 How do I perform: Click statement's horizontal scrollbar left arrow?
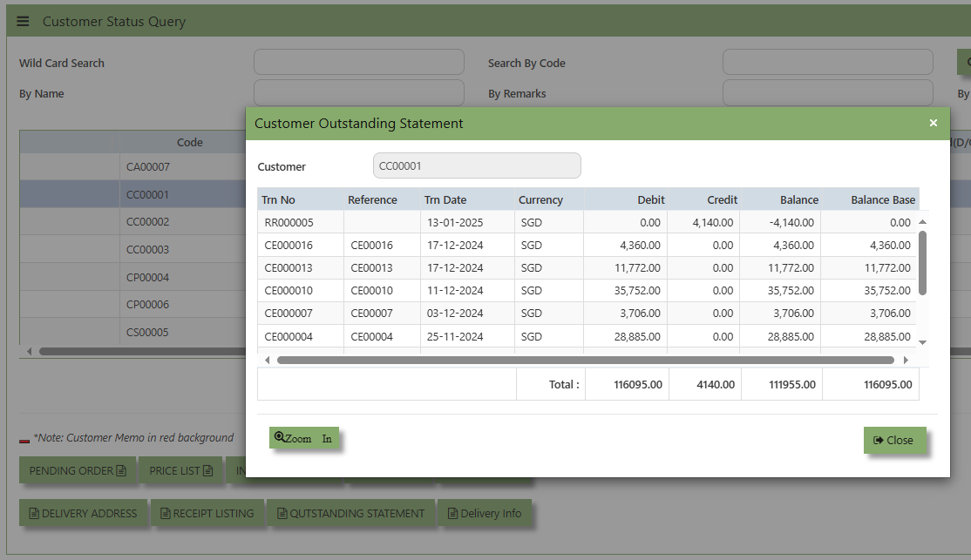pos(267,361)
